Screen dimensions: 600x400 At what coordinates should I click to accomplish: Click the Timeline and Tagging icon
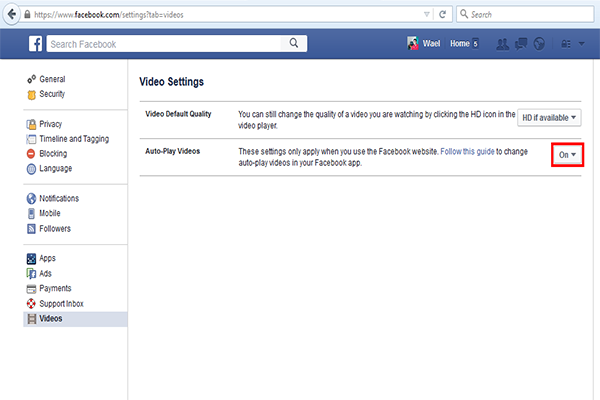pos(31,139)
